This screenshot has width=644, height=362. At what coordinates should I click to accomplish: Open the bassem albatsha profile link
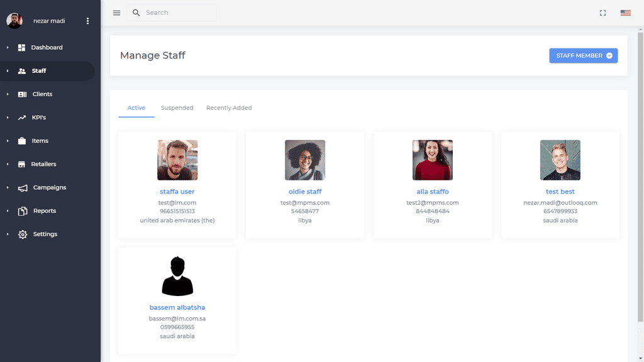pyautogui.click(x=177, y=307)
